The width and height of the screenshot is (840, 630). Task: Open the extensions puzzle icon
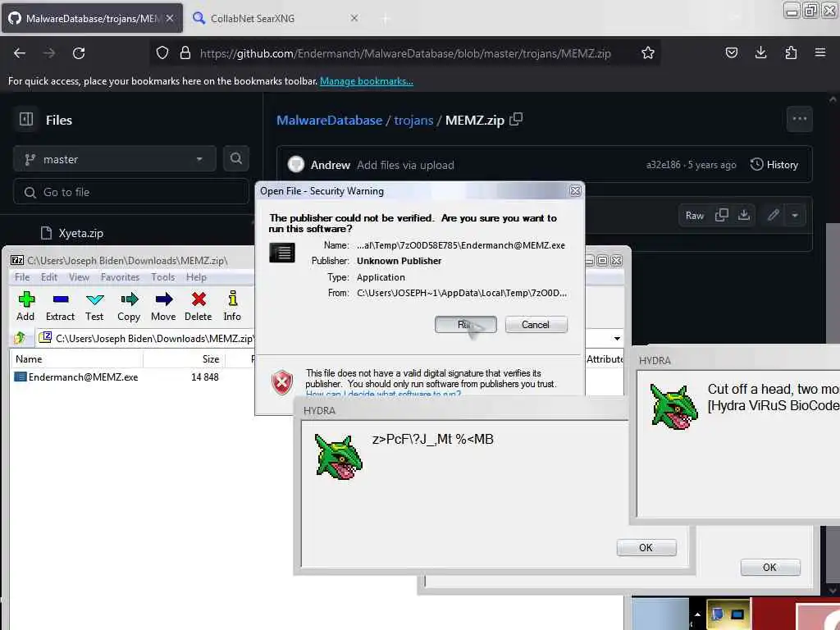pos(791,53)
